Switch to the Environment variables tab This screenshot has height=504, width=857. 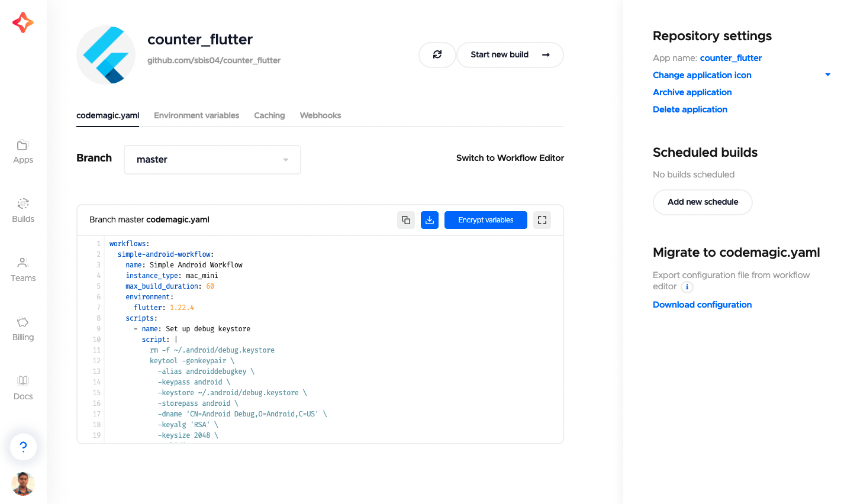coord(196,115)
